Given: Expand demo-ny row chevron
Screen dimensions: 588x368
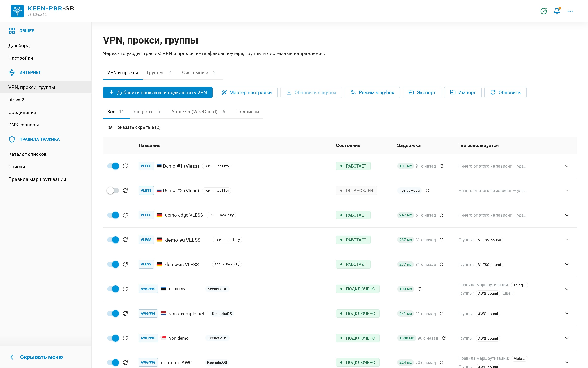Looking at the screenshot, I should pyautogui.click(x=567, y=289).
